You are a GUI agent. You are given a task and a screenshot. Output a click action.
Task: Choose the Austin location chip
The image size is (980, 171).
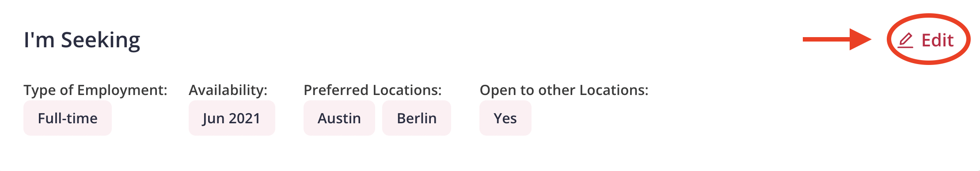point(339,118)
